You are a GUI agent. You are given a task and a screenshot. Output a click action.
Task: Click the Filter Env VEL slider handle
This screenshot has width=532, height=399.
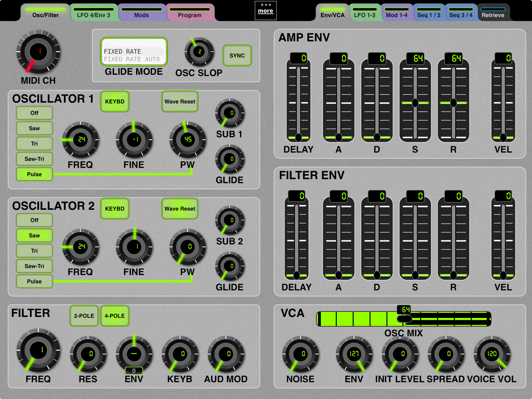coord(503,275)
